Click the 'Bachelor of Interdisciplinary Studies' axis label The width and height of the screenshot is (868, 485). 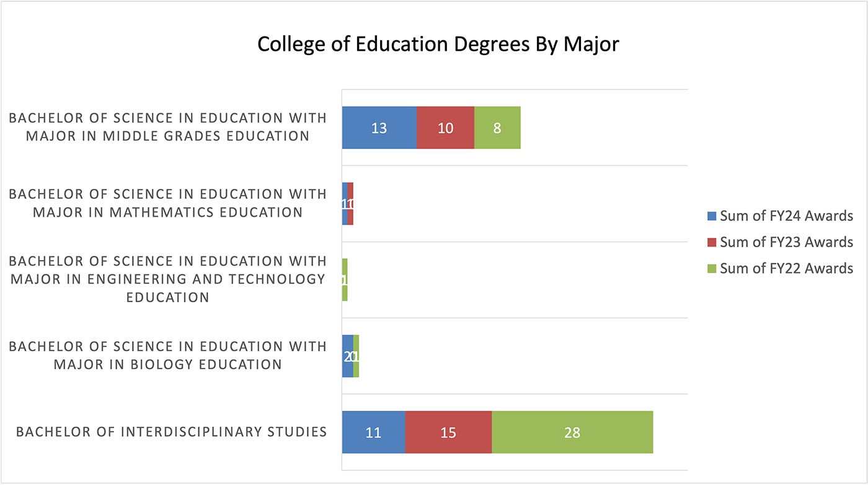click(171, 432)
